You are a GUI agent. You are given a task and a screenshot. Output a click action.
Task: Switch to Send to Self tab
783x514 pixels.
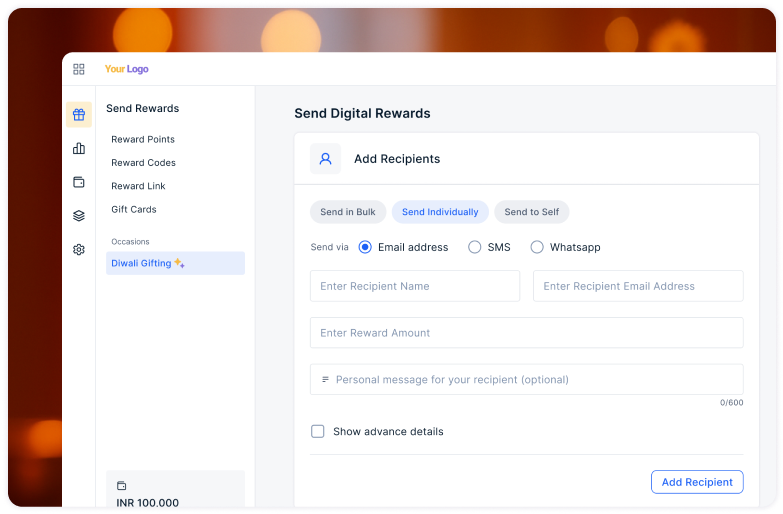point(532,212)
